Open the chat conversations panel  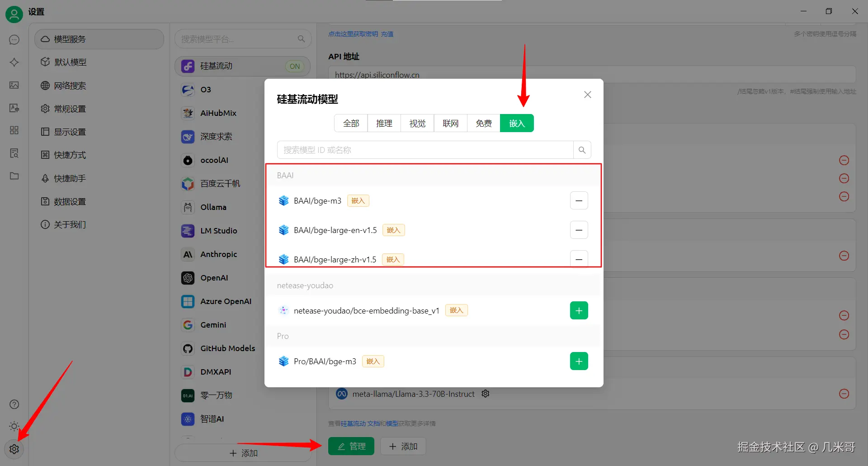(x=14, y=40)
